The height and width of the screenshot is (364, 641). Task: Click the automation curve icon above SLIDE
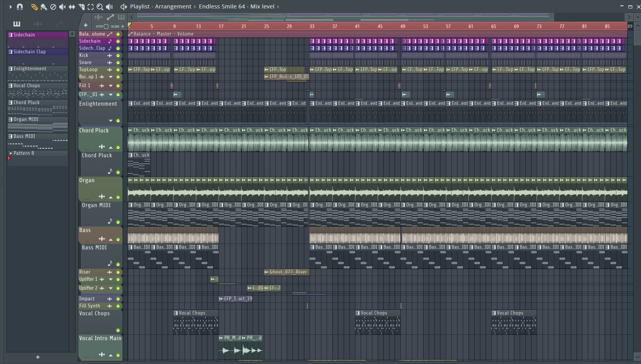110,17
